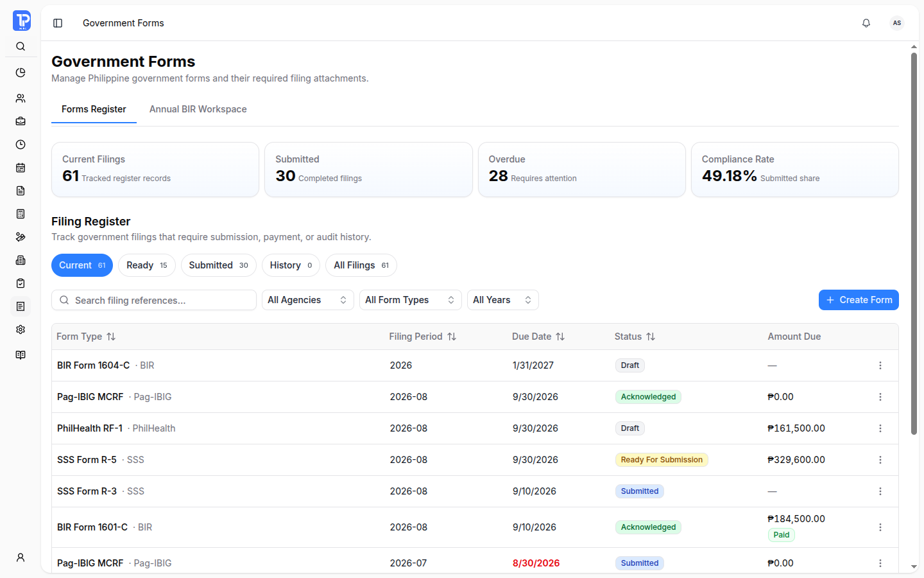This screenshot has height=578, width=924.
Task: Expand the All Form Types dropdown
Action: tap(411, 300)
